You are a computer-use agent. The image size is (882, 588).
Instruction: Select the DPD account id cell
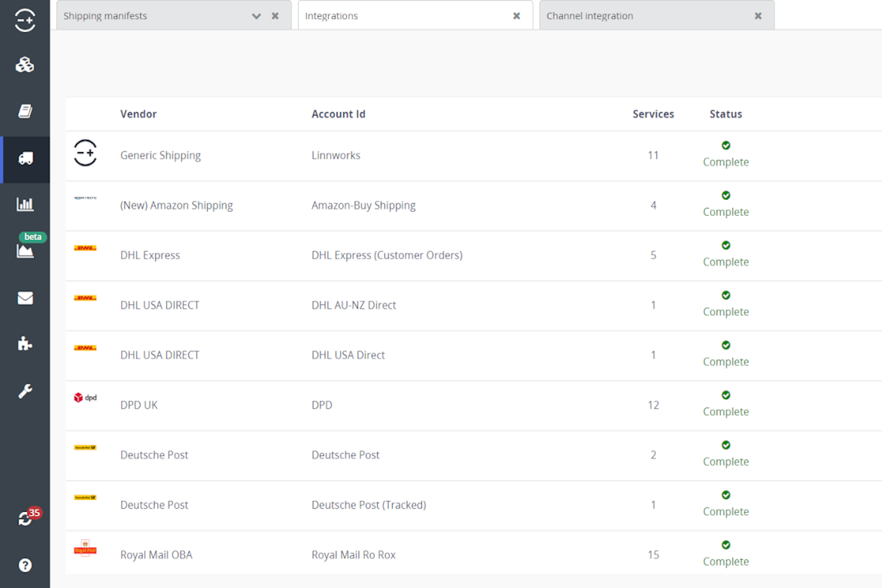coord(322,405)
